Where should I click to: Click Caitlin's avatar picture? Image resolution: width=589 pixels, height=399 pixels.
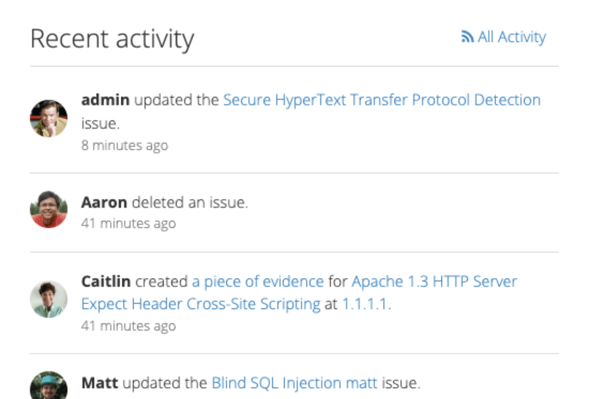(x=49, y=299)
